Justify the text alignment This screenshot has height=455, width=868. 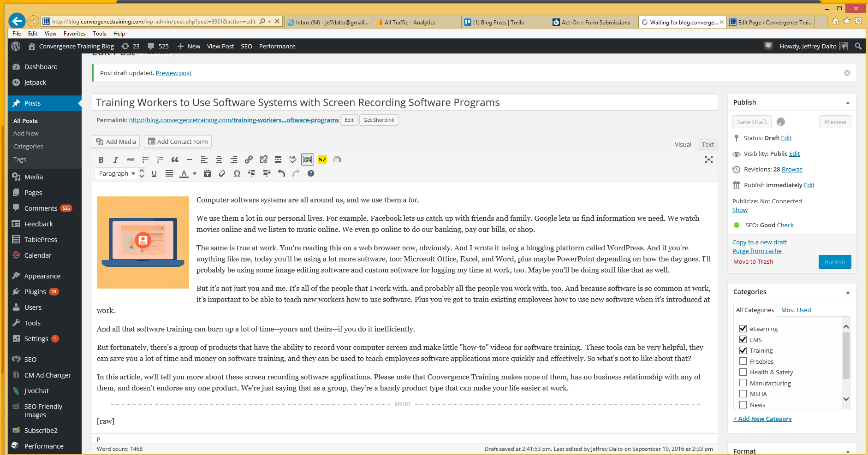(x=169, y=173)
